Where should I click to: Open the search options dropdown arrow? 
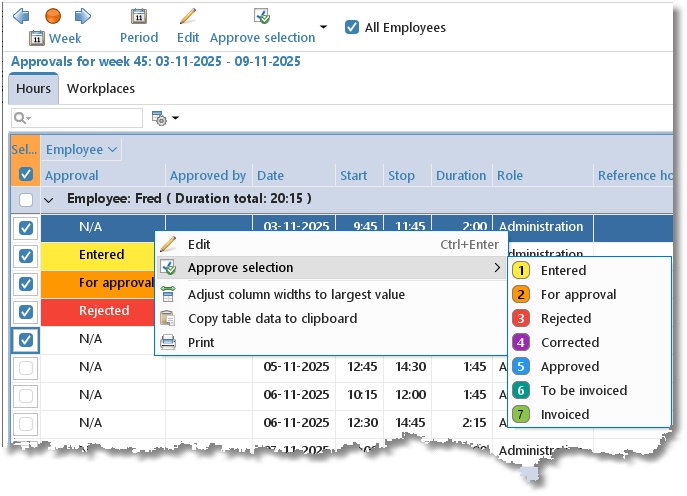click(x=28, y=119)
